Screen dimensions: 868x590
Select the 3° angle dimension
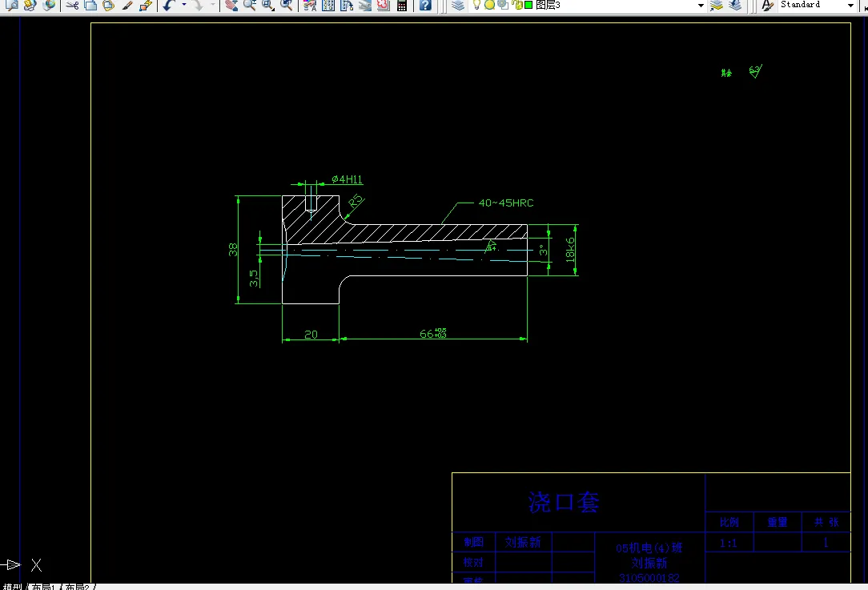(x=544, y=250)
